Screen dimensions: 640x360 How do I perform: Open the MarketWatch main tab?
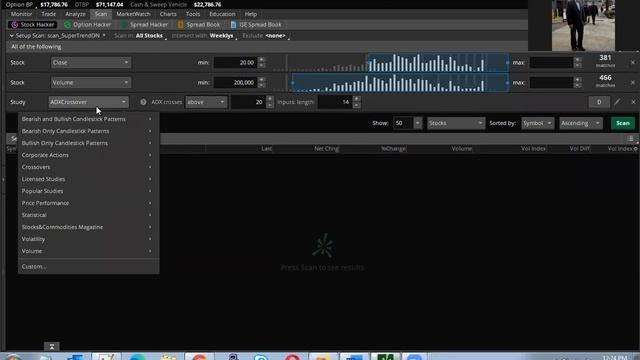point(133,14)
